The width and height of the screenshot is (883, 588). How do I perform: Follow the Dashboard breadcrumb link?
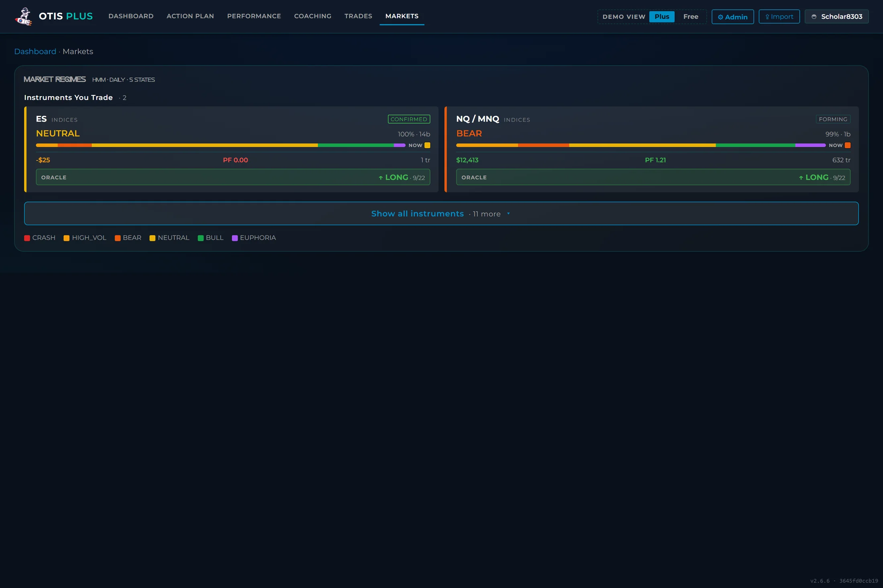(x=35, y=51)
